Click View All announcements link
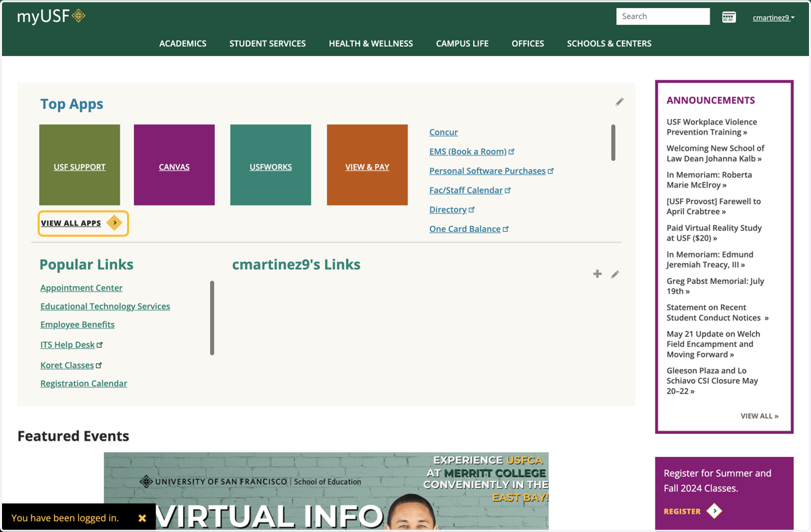 (x=759, y=416)
